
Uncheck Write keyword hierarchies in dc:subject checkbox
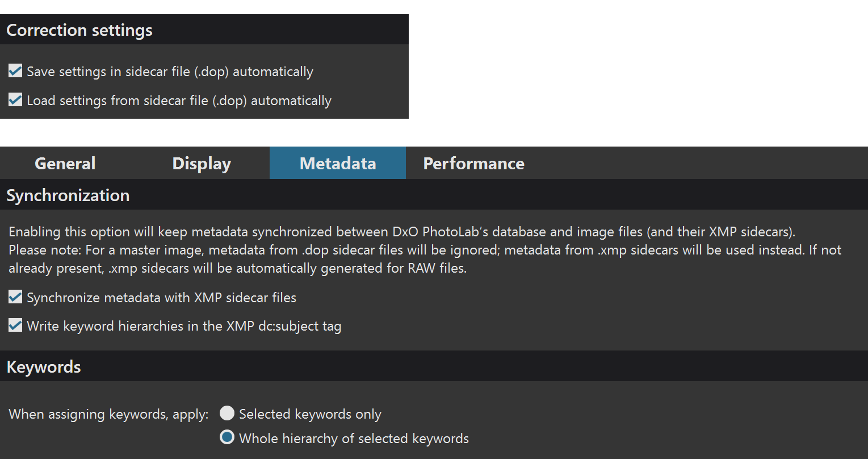pyautogui.click(x=15, y=326)
